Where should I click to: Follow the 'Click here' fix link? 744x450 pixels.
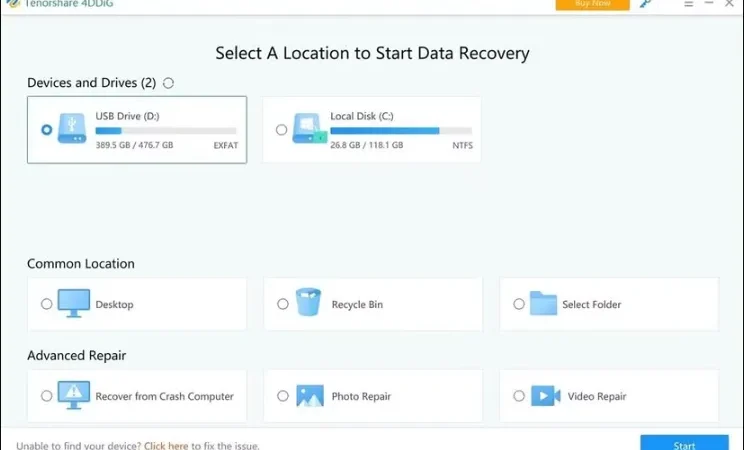[x=166, y=446]
